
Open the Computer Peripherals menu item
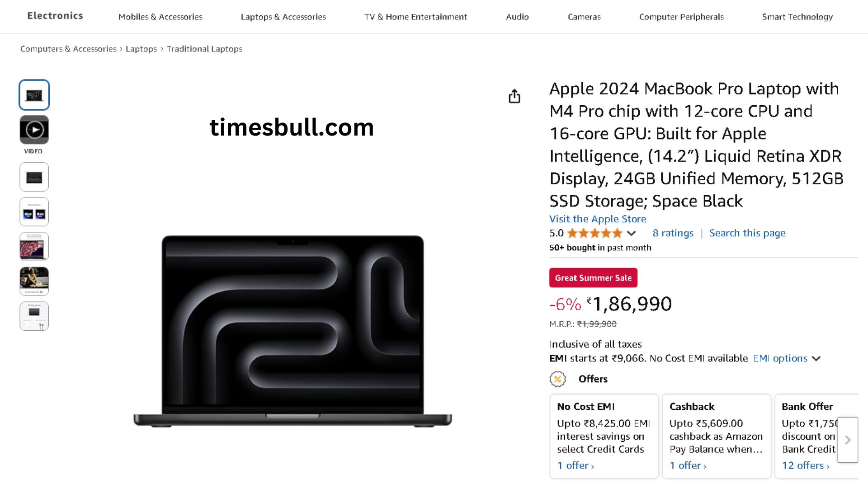point(681,17)
